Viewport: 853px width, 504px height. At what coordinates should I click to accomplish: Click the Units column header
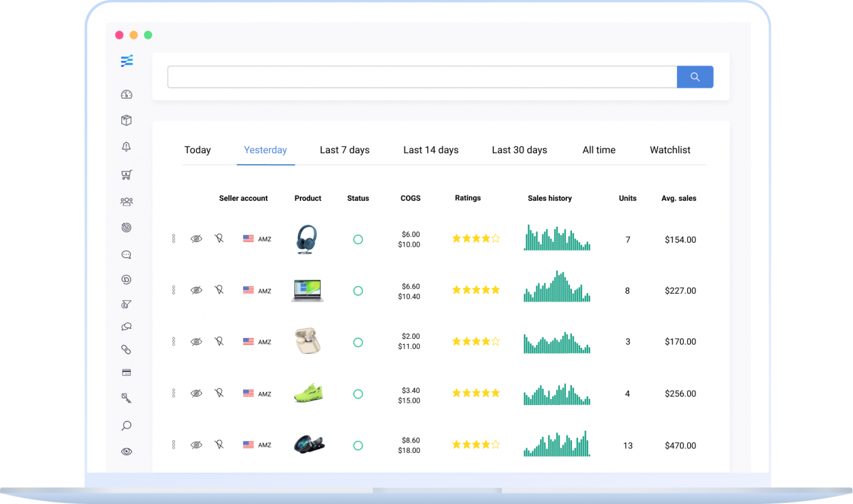click(x=627, y=198)
